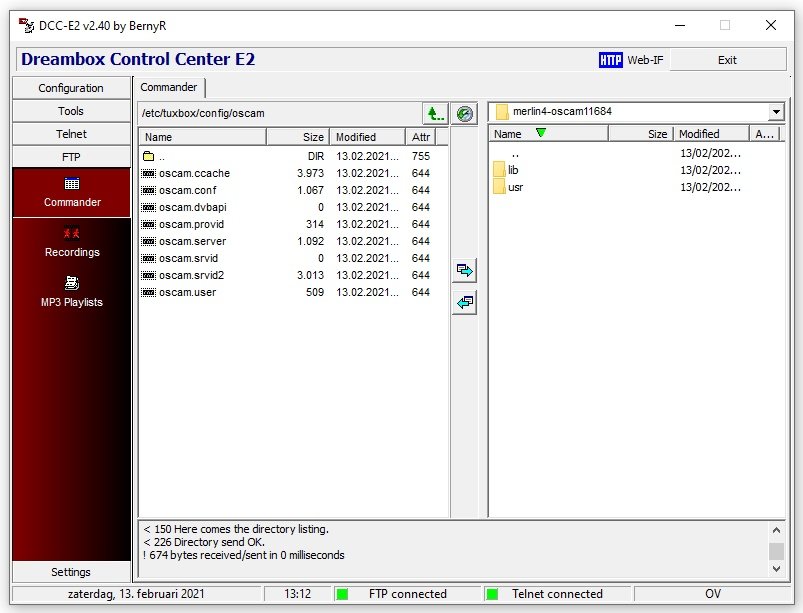
Task: Select the oscam.conf file
Action: [187, 190]
